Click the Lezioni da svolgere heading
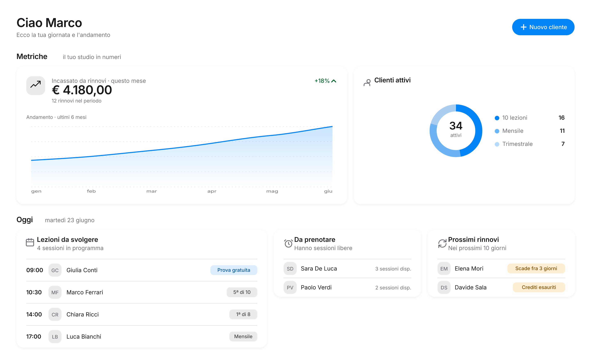Image resolution: width=591 pixels, height=364 pixels. (x=67, y=240)
